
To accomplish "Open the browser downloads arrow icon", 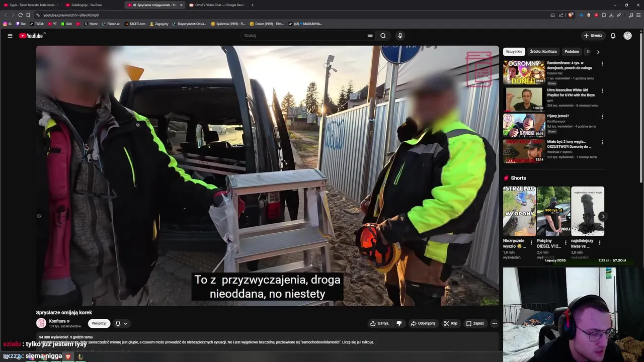I will [611, 15].
